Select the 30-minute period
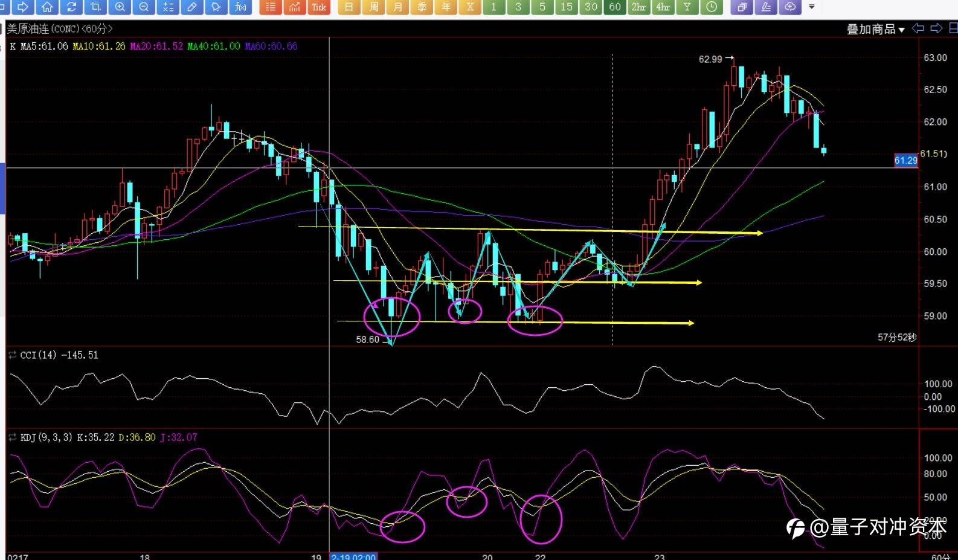958x560 pixels. click(x=591, y=7)
